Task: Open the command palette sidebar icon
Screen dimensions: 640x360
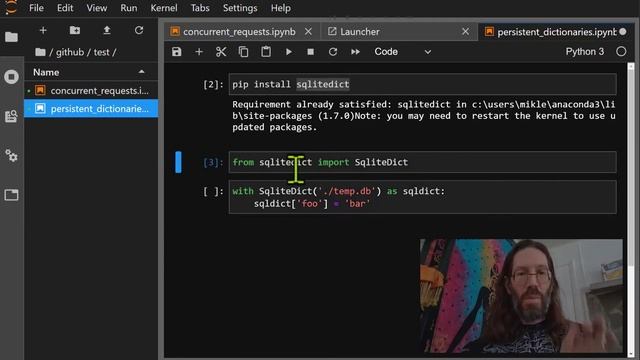Action: (x=11, y=116)
